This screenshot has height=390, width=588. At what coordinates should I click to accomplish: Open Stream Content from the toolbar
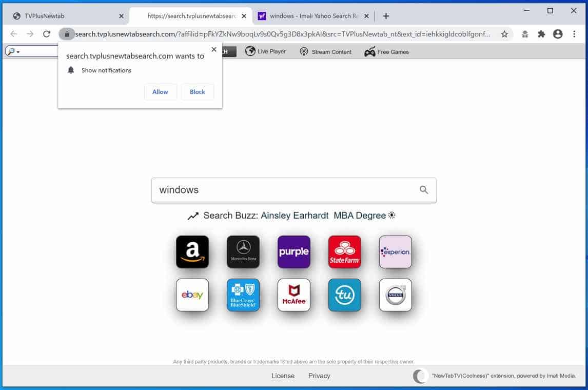325,52
